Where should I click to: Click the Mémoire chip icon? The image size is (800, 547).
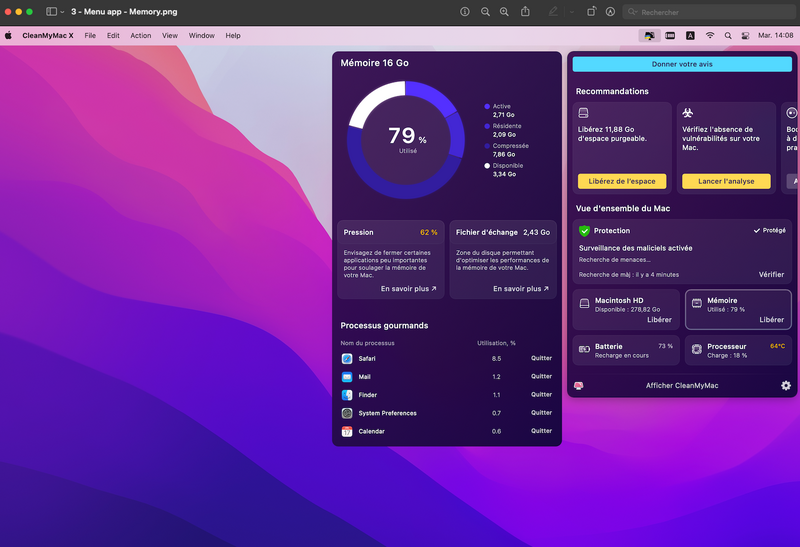coord(696,304)
